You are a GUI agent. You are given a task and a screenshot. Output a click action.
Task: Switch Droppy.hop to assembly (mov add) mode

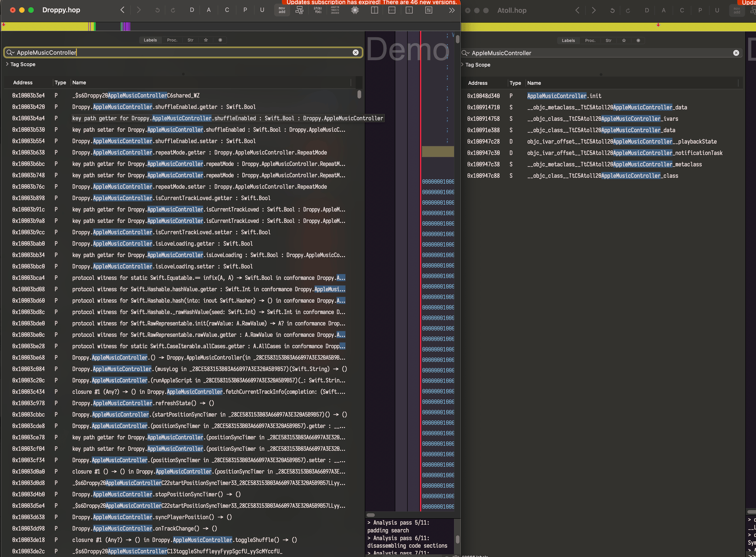click(282, 10)
